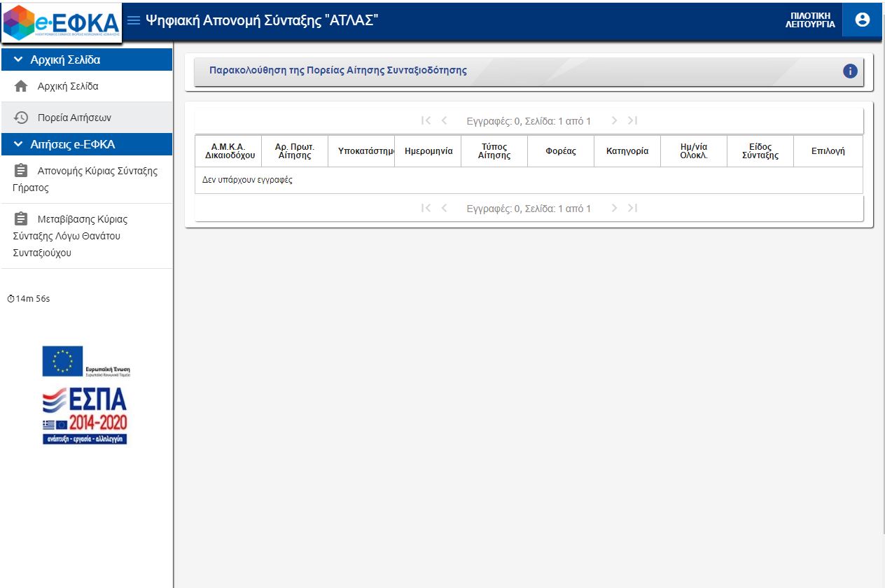Viewport: 885px width, 588px height.
Task: Open Απονομής Κύριας Σύνταξης Γήρατος application link
Action: (97, 171)
